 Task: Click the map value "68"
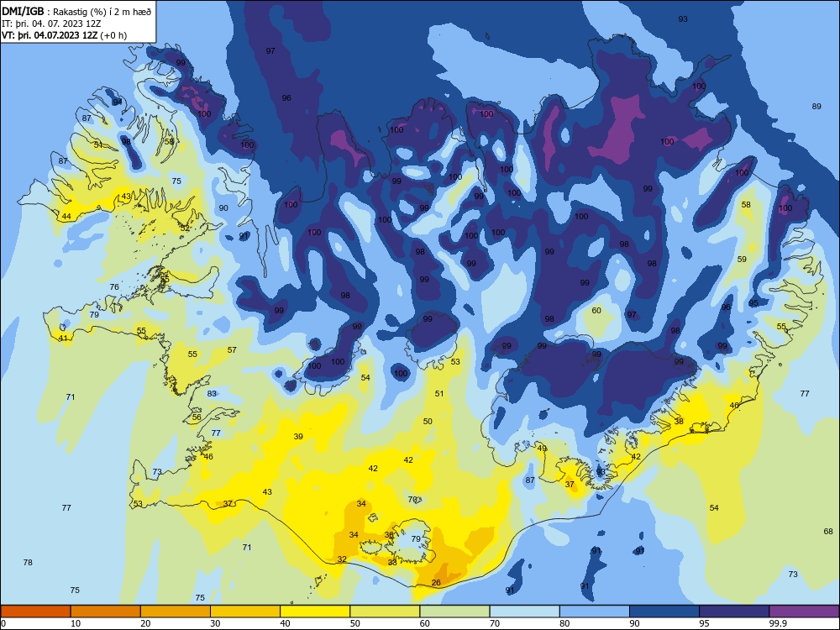click(x=828, y=532)
